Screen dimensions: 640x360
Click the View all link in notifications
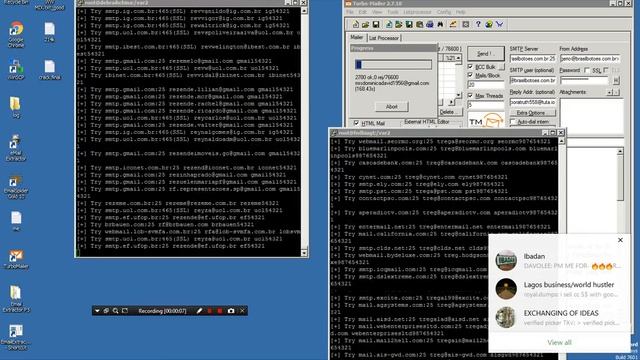559,342
